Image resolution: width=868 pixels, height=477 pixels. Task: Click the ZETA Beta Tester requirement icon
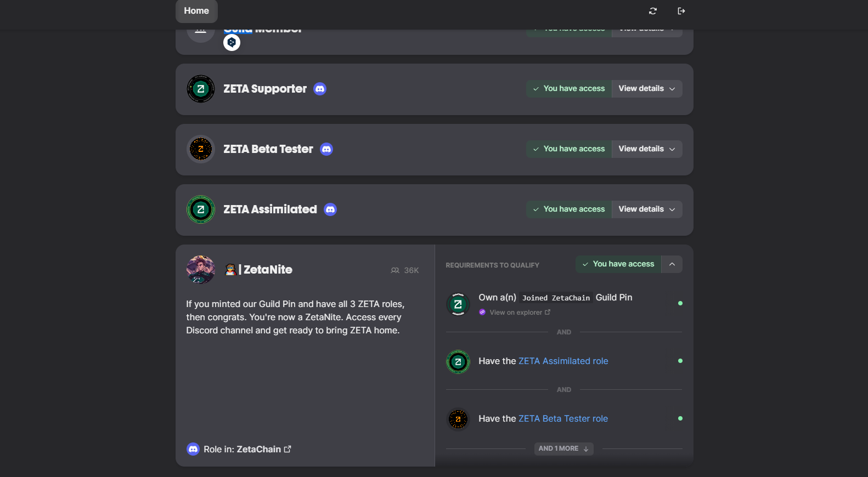click(x=458, y=419)
